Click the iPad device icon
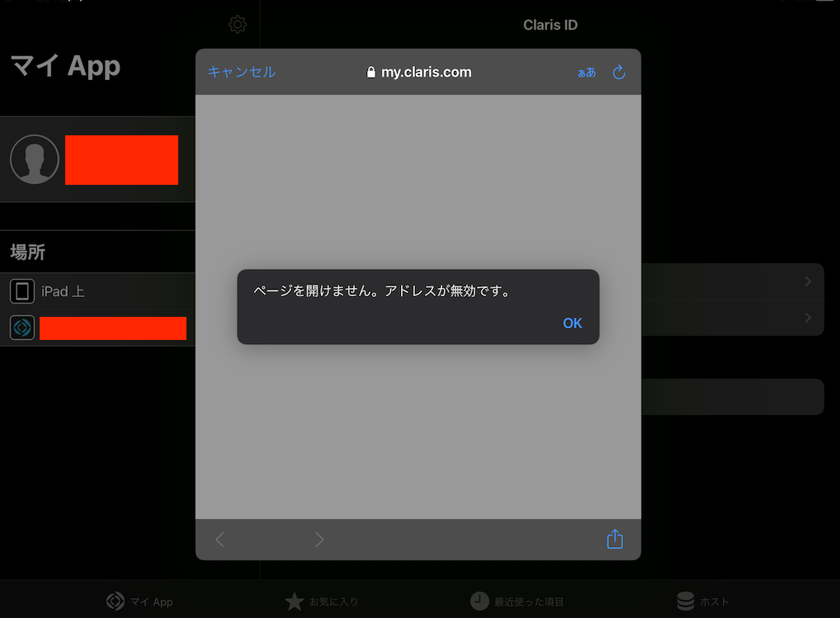The height and width of the screenshot is (618, 840). coord(22,290)
